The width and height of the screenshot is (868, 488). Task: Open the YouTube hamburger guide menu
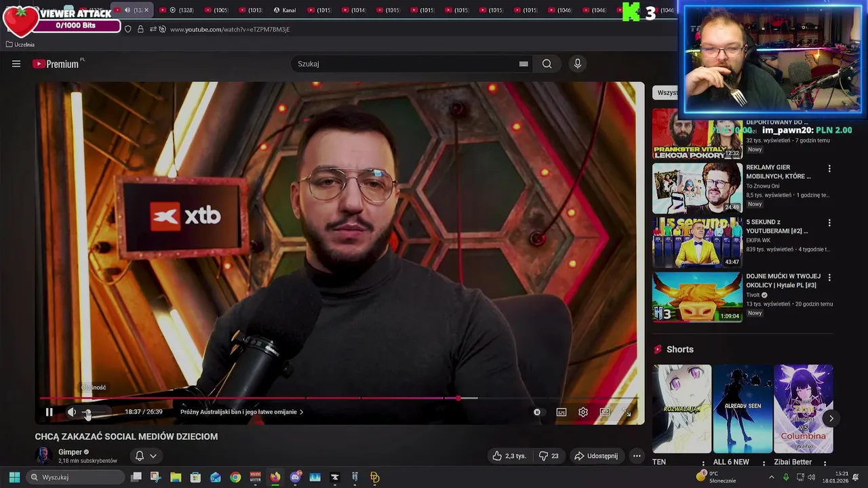(x=16, y=64)
